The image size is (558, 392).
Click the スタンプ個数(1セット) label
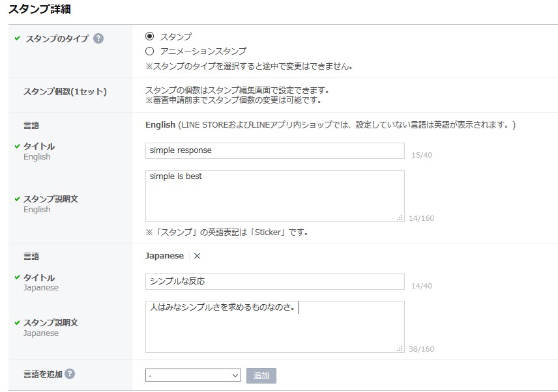point(65,92)
